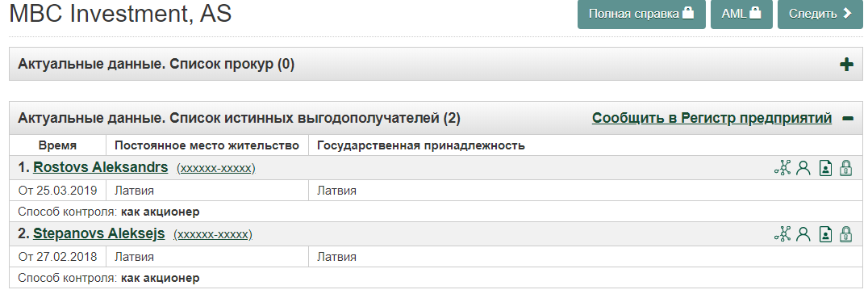The image size is (868, 294).
Task: Reveal masked personal code of Rostovs Aleksandrs
Action: (x=216, y=169)
